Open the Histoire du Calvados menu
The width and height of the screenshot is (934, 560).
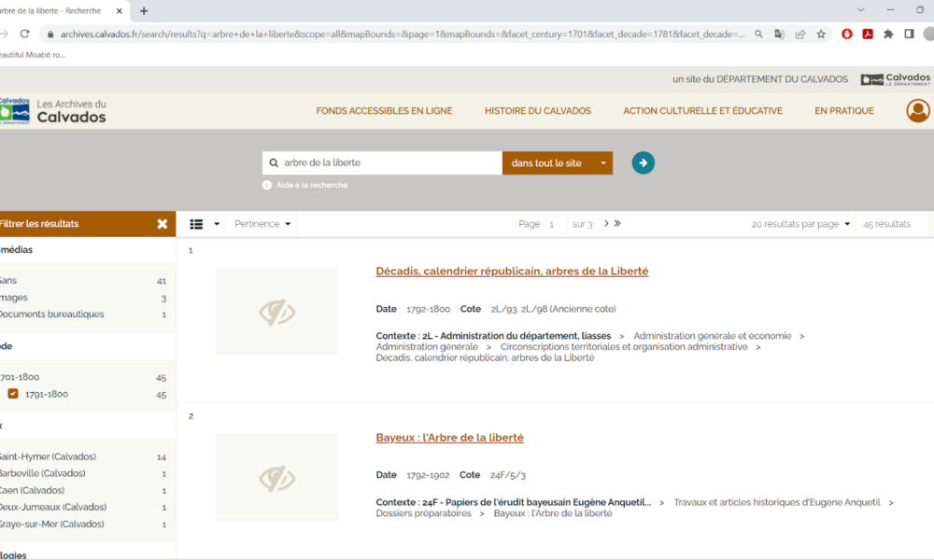coord(537,111)
